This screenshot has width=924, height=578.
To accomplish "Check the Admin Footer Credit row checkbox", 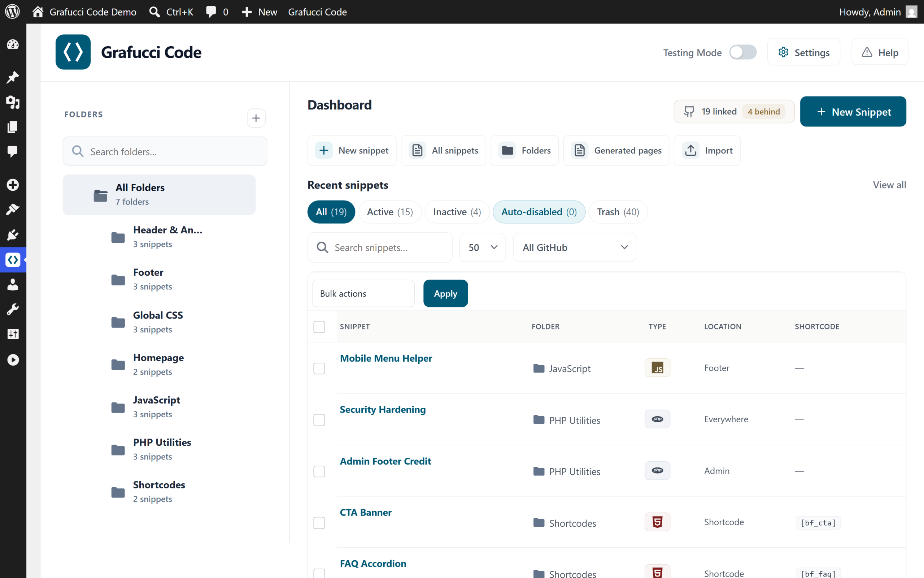I will tap(319, 471).
